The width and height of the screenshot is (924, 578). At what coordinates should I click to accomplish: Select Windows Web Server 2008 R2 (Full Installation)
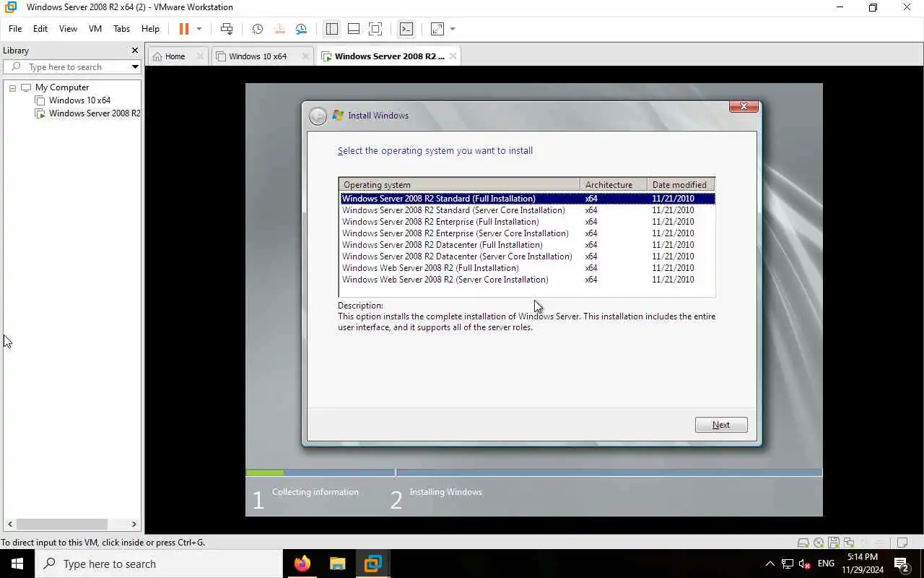pos(527,268)
